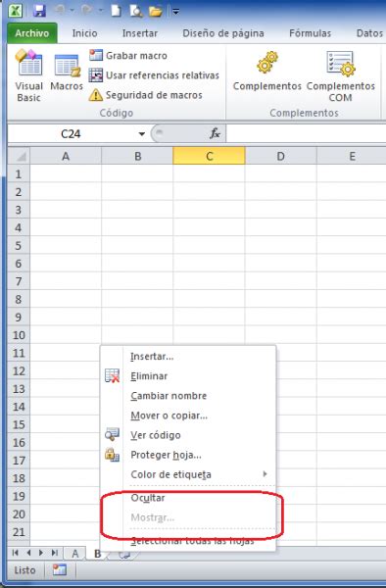Screen dimensions: 386x588
Task: Click the record macro status bar icon
Action: 59,570
